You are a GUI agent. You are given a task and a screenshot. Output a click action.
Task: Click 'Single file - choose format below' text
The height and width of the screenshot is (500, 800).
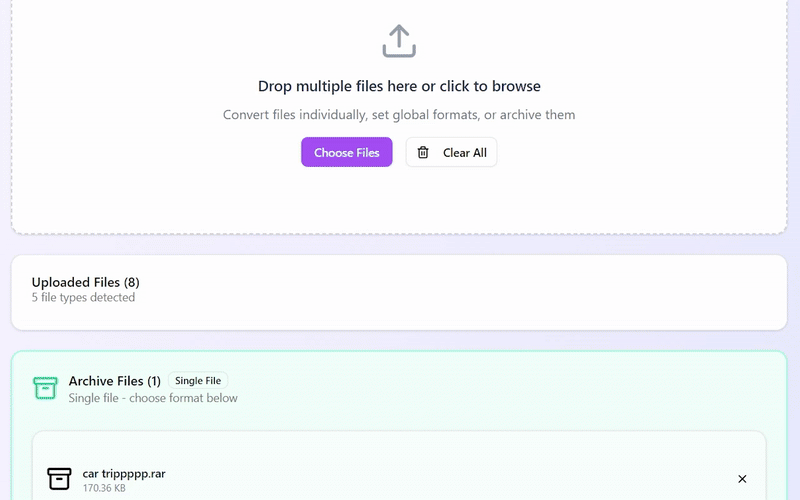pos(153,398)
